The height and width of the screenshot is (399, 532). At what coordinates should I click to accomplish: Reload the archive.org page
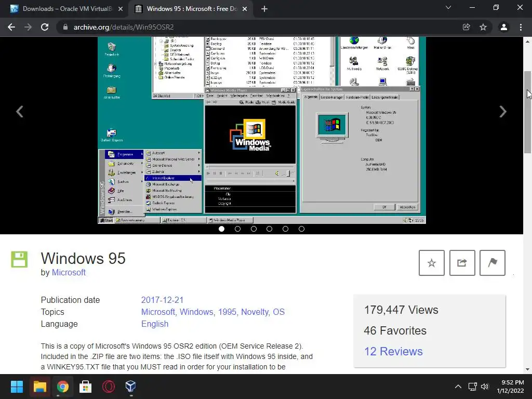click(x=45, y=27)
